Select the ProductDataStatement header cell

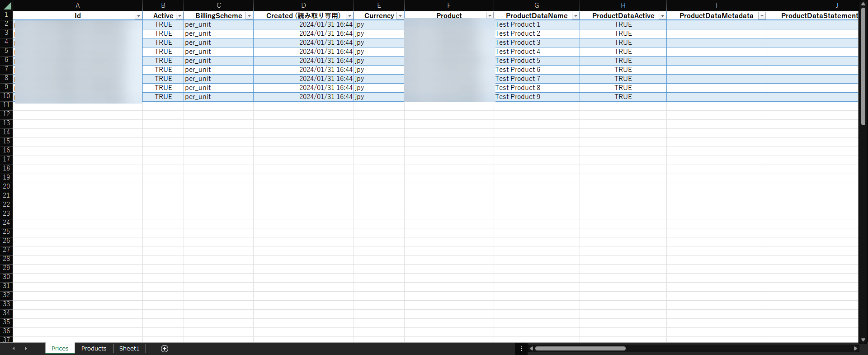click(x=812, y=16)
